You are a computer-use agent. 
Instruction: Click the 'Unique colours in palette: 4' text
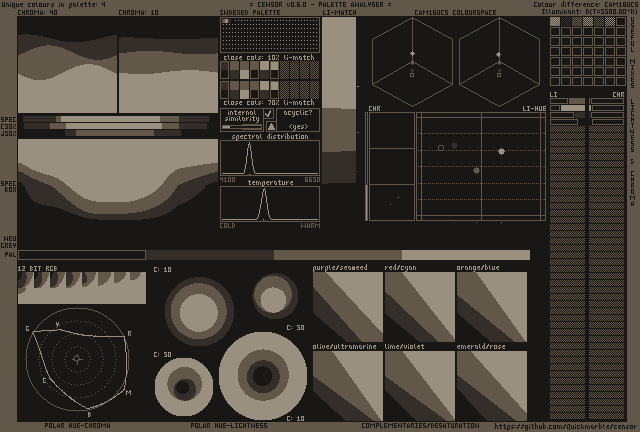tap(53, 5)
